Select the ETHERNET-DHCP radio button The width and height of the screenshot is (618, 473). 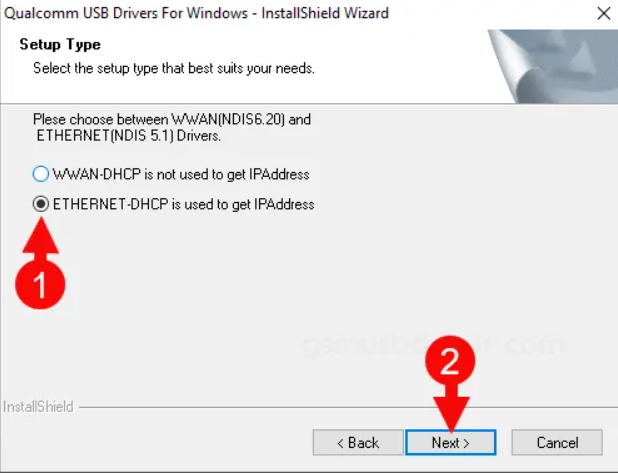[41, 204]
